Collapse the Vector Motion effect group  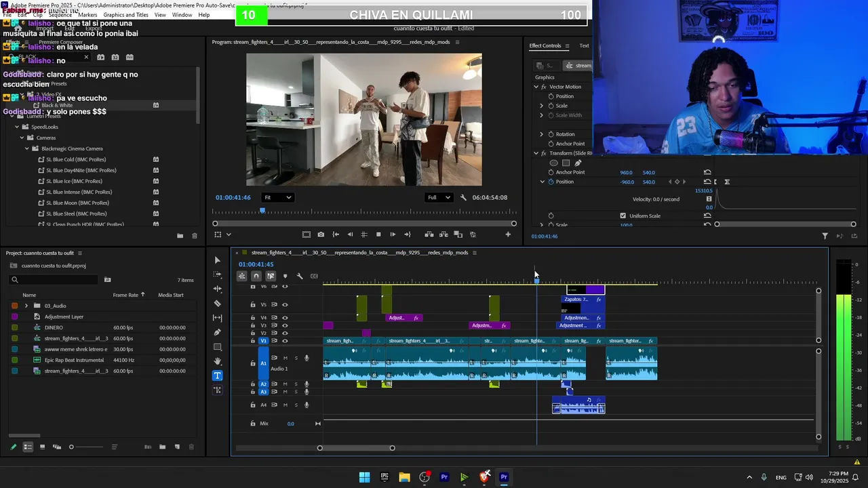coord(536,87)
